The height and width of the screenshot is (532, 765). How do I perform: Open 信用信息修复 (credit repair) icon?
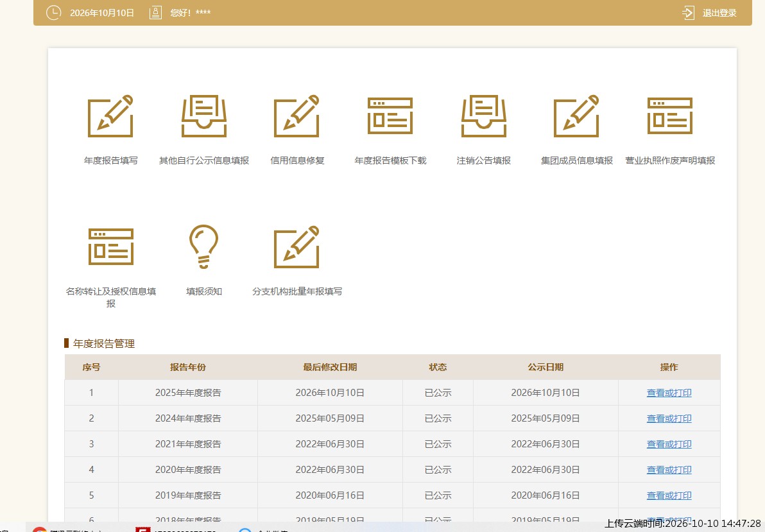(297, 116)
